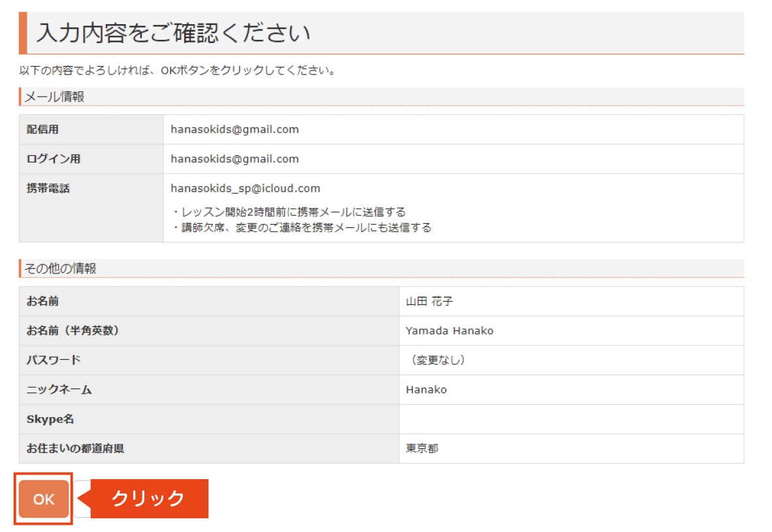Viewport: 772px width, 532px height.
Task: Select the メール情報 section header
Action: (55, 97)
